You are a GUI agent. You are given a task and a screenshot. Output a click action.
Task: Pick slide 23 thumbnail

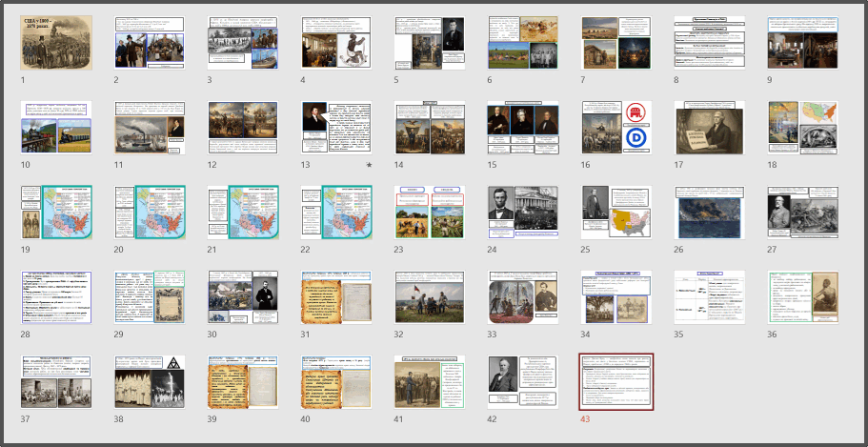tap(430, 213)
